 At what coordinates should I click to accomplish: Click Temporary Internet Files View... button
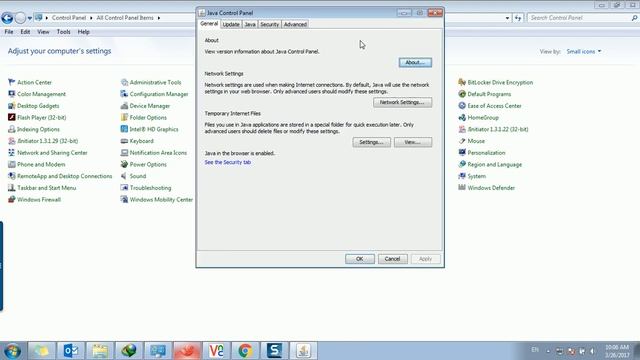pyautogui.click(x=413, y=142)
